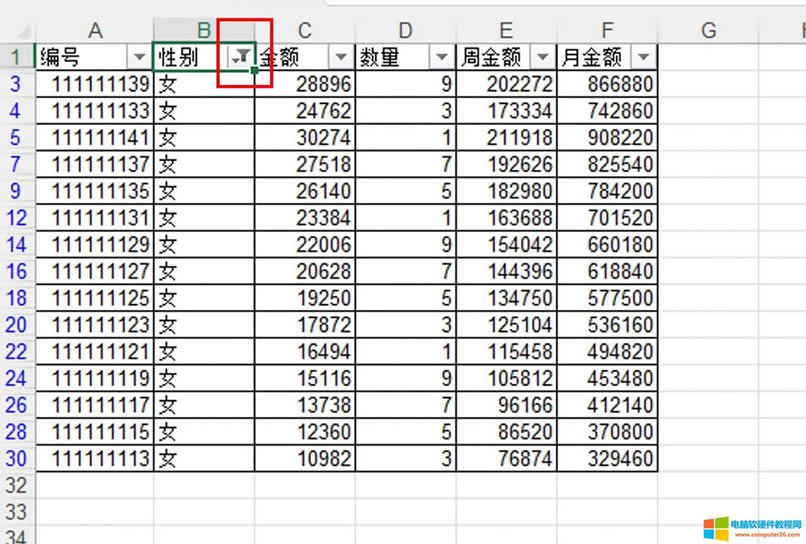The width and height of the screenshot is (806, 544).
Task: Select the 22006 amount cell
Action: (305, 244)
